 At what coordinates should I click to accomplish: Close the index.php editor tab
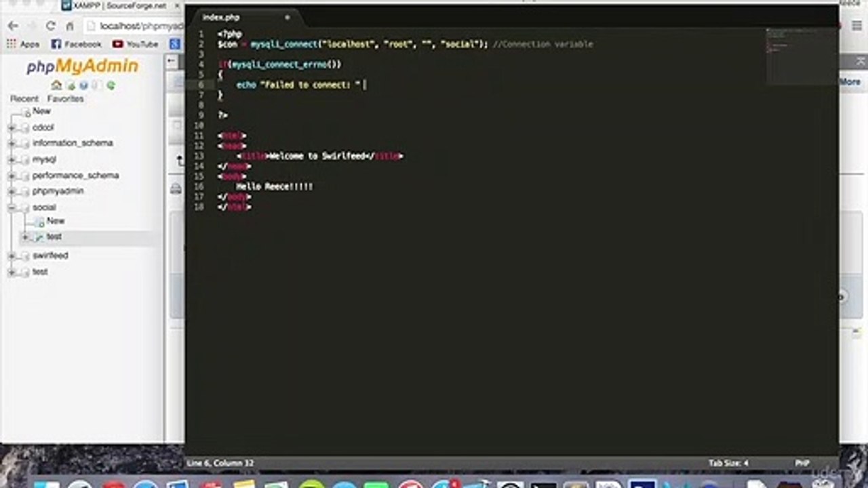[x=287, y=18]
